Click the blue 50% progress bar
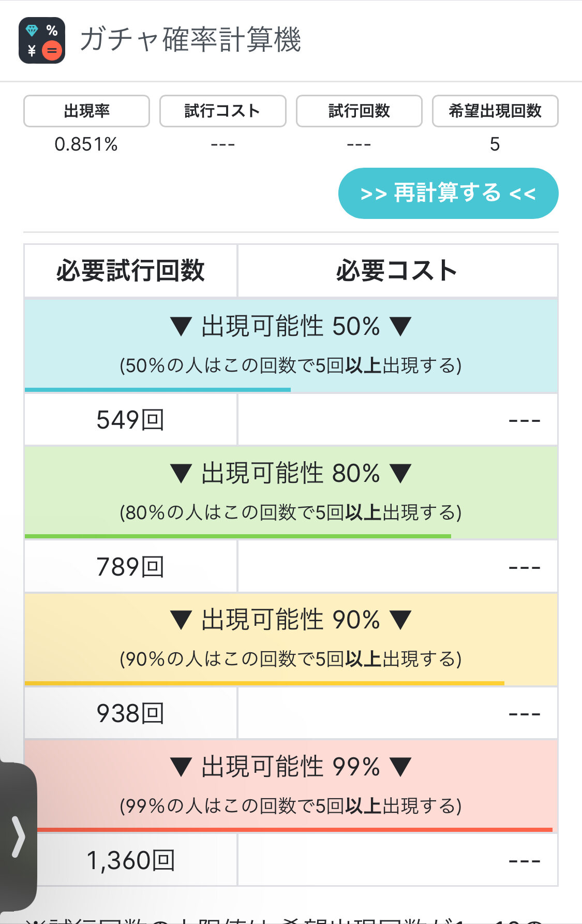Screen dimensions: 582x924 158,389
